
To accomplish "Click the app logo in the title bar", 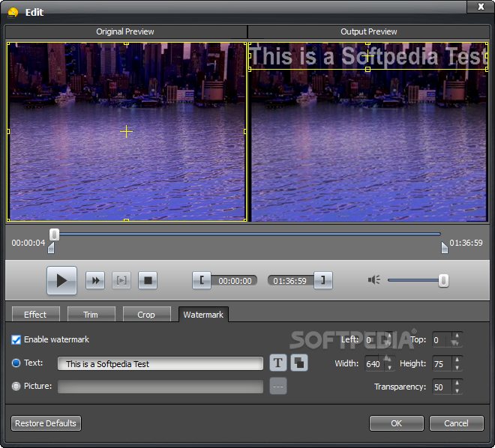I will (13, 12).
